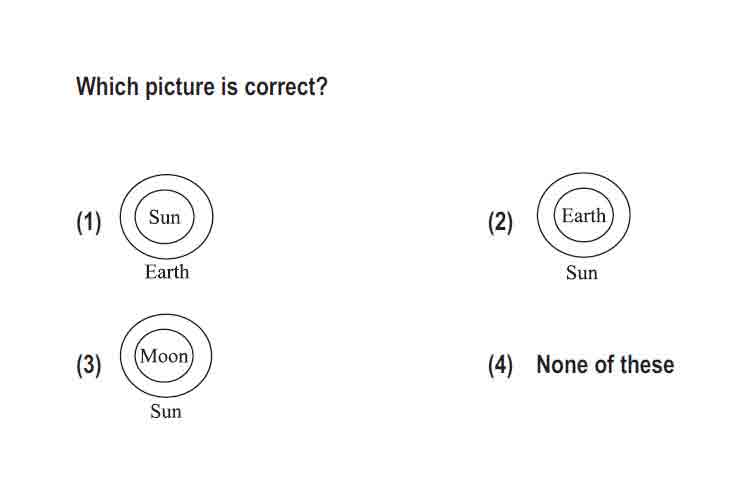Click the inner Moon circle in option 3

[x=164, y=356]
